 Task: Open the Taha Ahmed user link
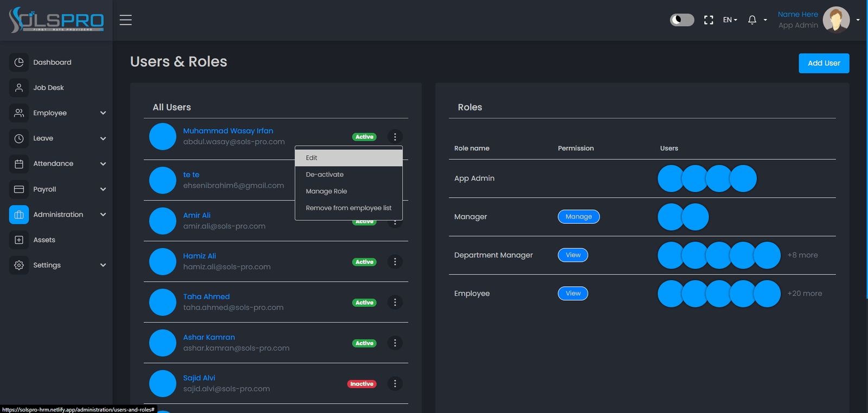point(206,296)
